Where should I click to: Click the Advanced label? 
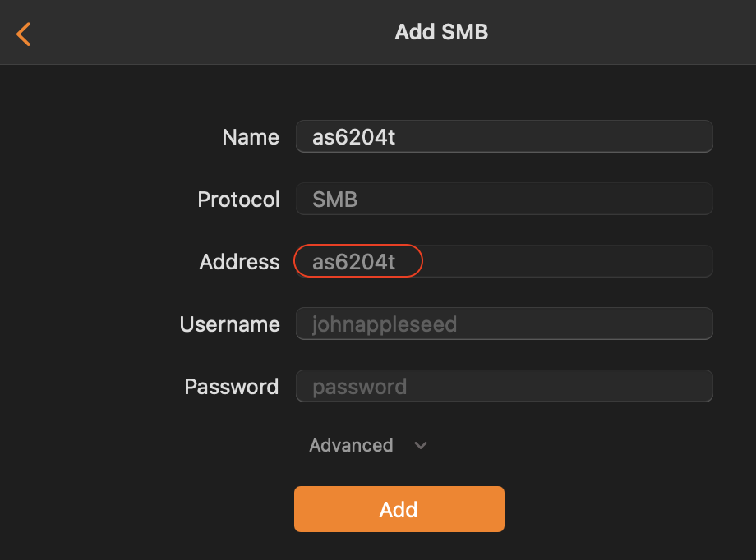[x=351, y=445]
